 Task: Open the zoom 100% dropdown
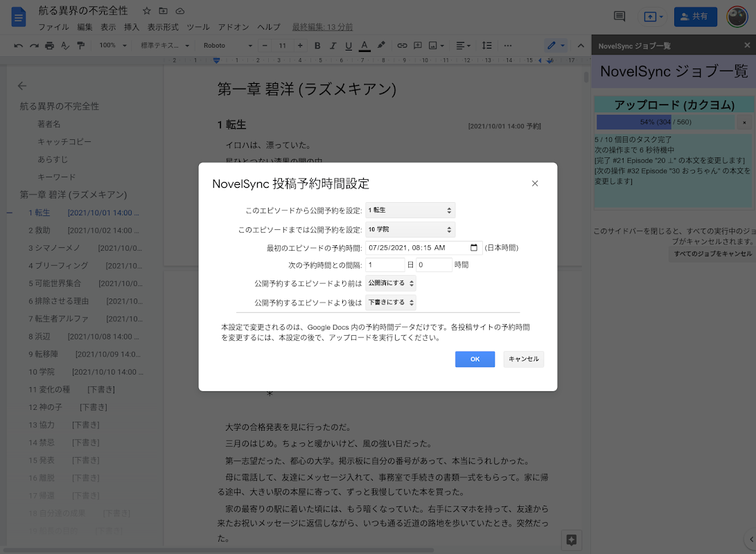click(113, 46)
